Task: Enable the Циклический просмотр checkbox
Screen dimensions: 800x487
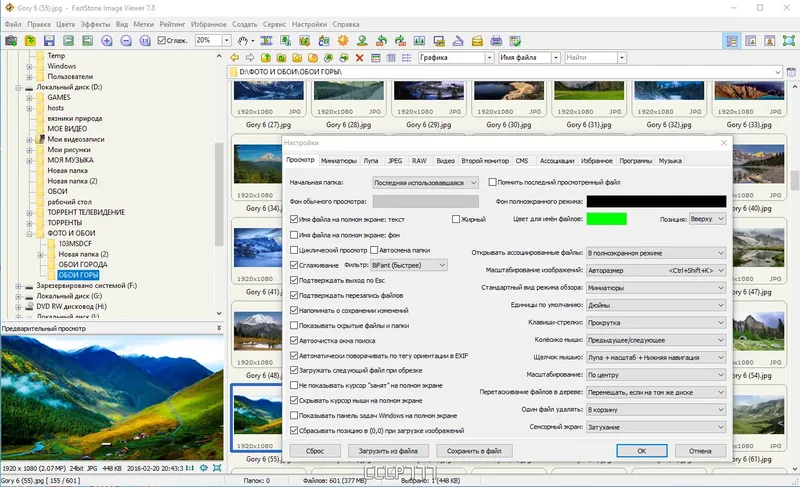Action: [x=294, y=249]
